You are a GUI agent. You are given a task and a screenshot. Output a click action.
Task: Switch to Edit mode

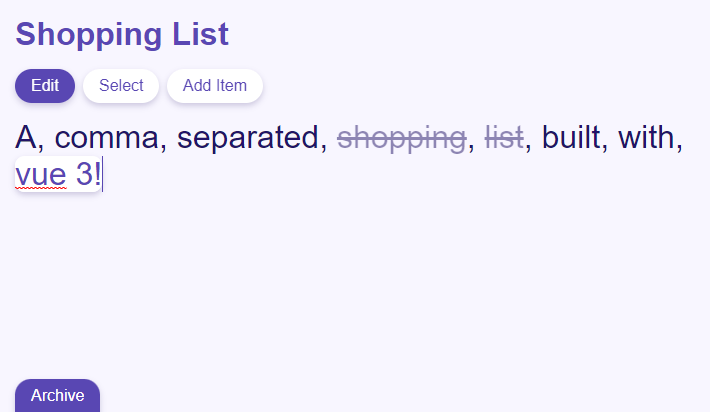[x=45, y=86]
